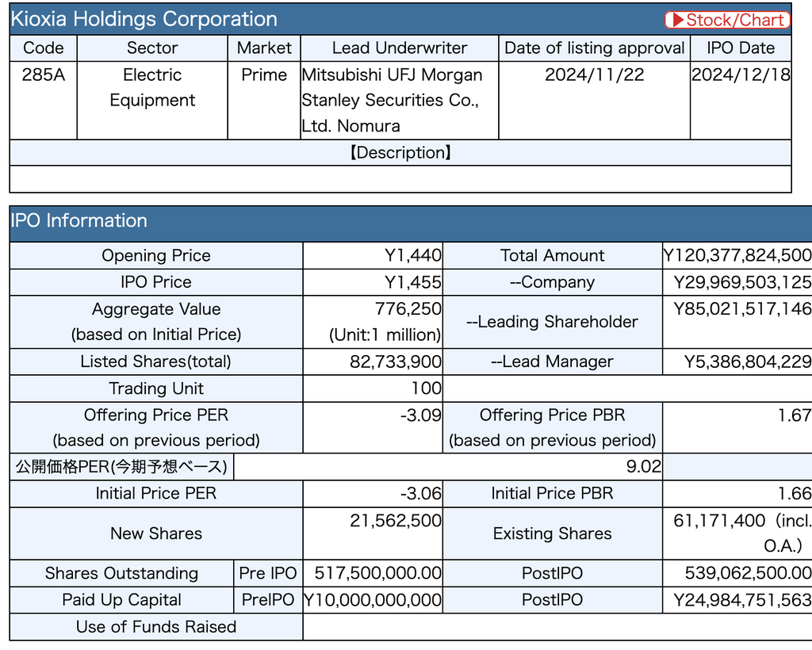The height and width of the screenshot is (650, 812).
Task: Click PostIPO label in Shares Outstanding row
Action: click(552, 573)
